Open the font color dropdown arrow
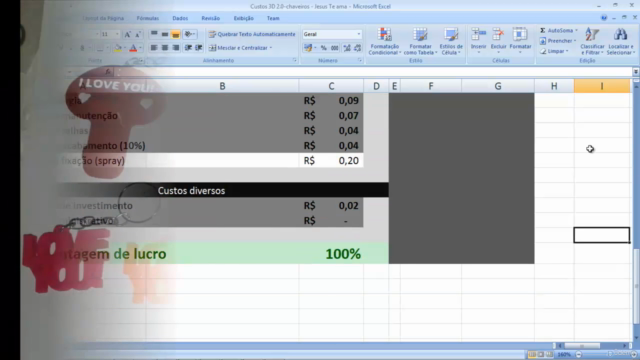Viewport: 640px width, 360px height. (x=140, y=48)
